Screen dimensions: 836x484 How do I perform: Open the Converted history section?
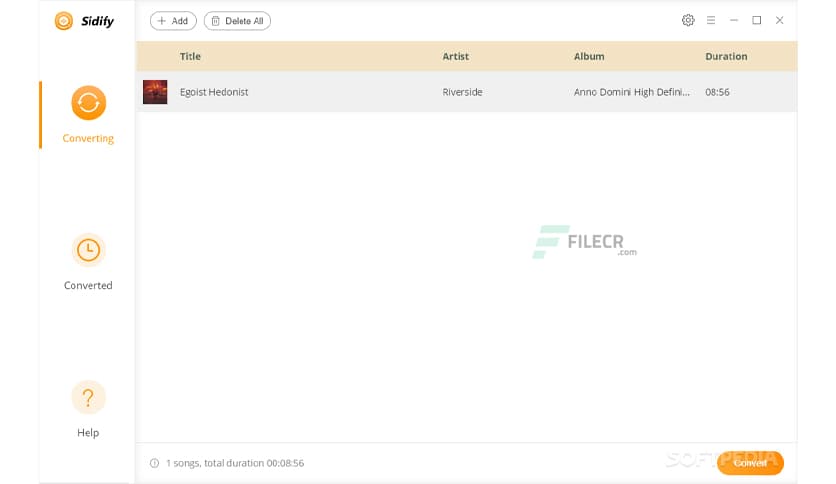tap(88, 262)
